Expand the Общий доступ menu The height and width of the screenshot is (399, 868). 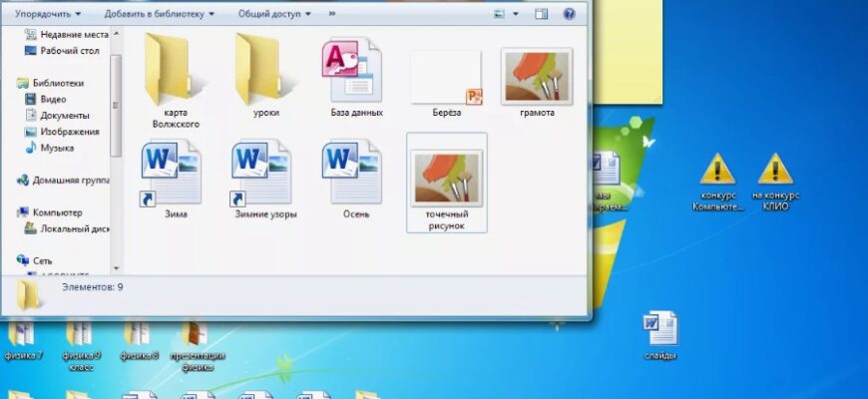274,14
